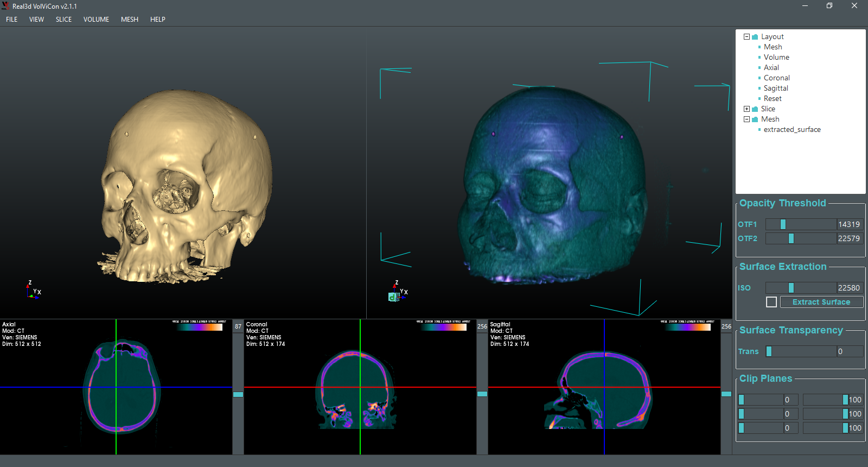The width and height of the screenshot is (868, 467).
Task: Open the SLICE menu
Action: tap(63, 20)
